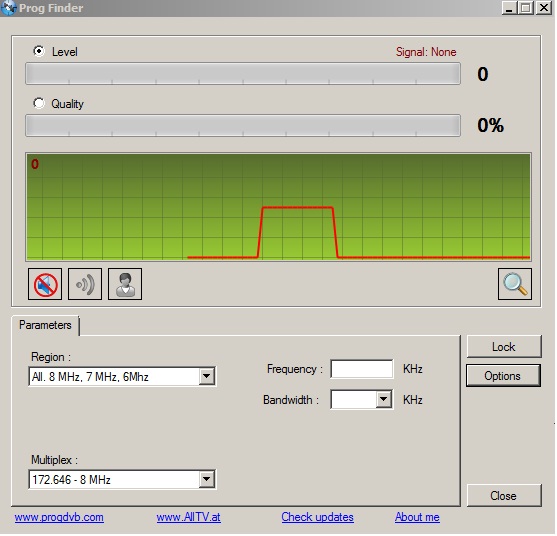Select the Quality radio button

click(39, 103)
